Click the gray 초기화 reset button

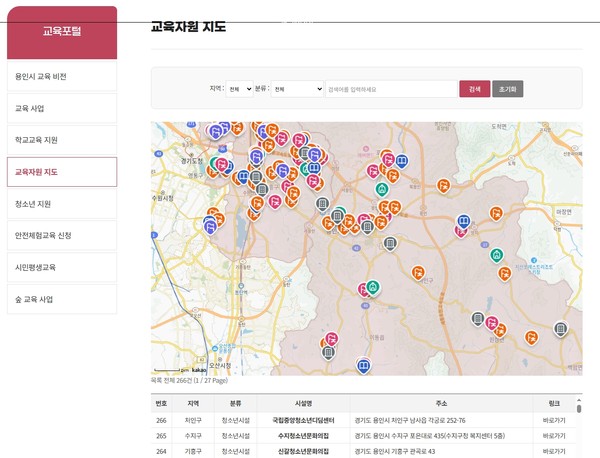click(x=507, y=89)
